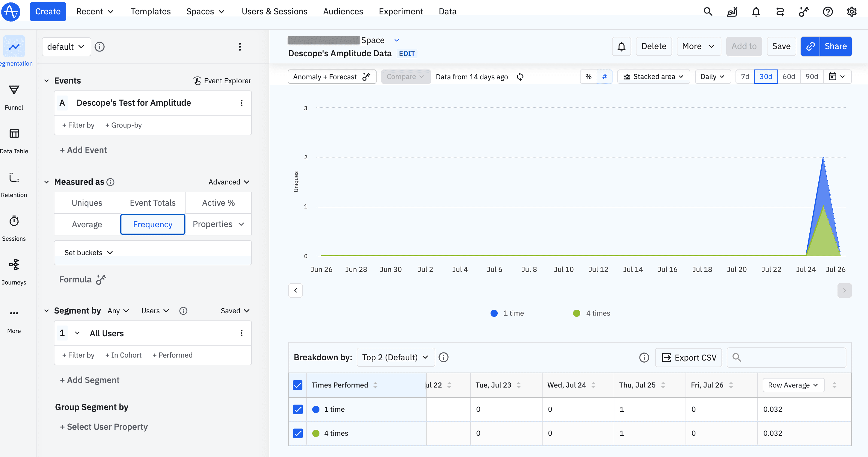Viewport: 868px width, 457px height.
Task: Uncheck the 1 time row checkbox
Action: click(x=298, y=409)
